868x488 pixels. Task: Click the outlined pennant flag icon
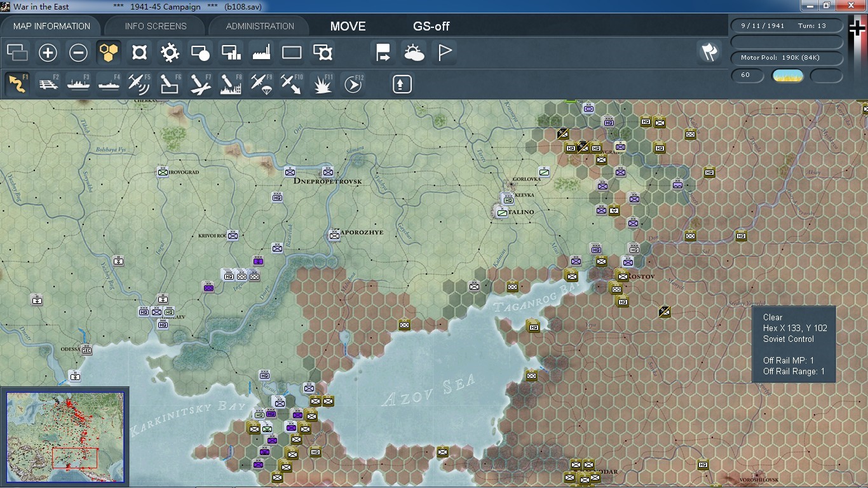click(x=444, y=52)
